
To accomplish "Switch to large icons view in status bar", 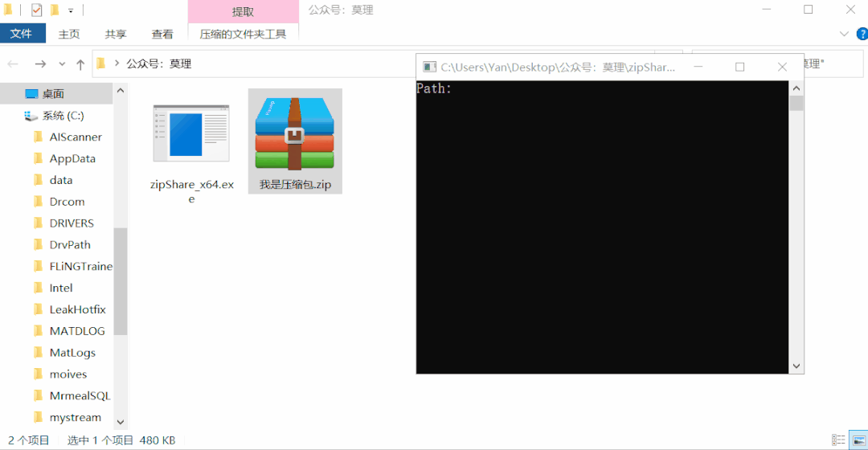I will (x=858, y=440).
